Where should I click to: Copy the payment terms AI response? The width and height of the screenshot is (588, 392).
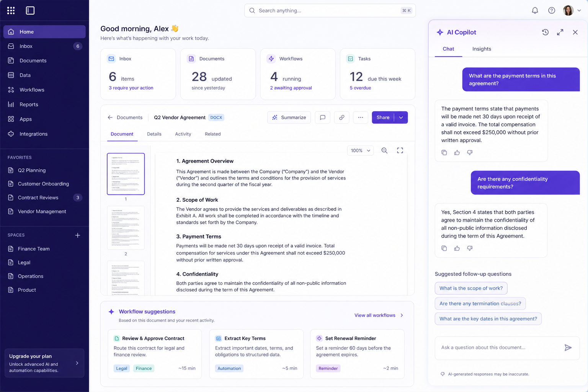pyautogui.click(x=444, y=152)
